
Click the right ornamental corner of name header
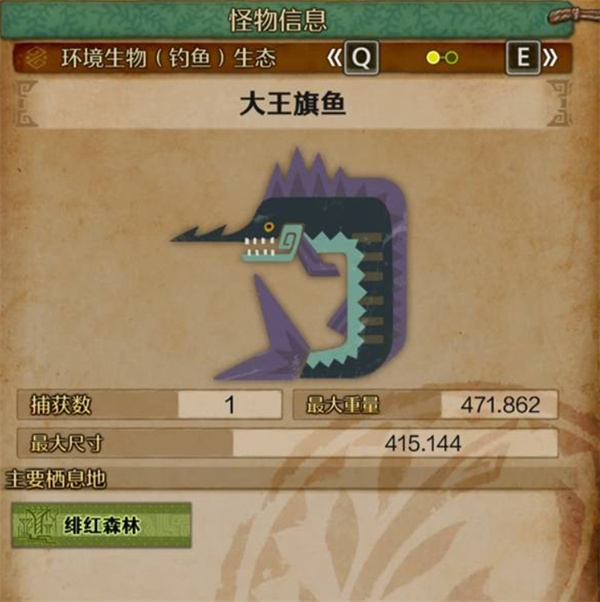pyautogui.click(x=559, y=103)
